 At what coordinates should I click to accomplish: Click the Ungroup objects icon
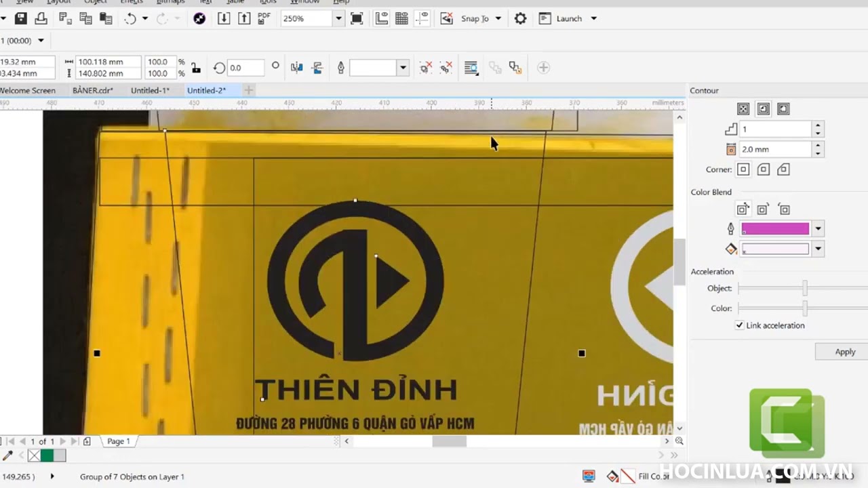click(x=425, y=68)
